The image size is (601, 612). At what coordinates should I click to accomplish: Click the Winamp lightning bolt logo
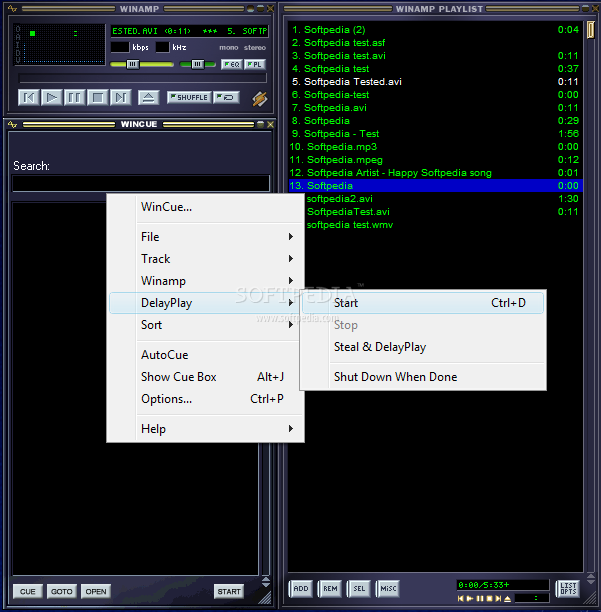coord(260,99)
